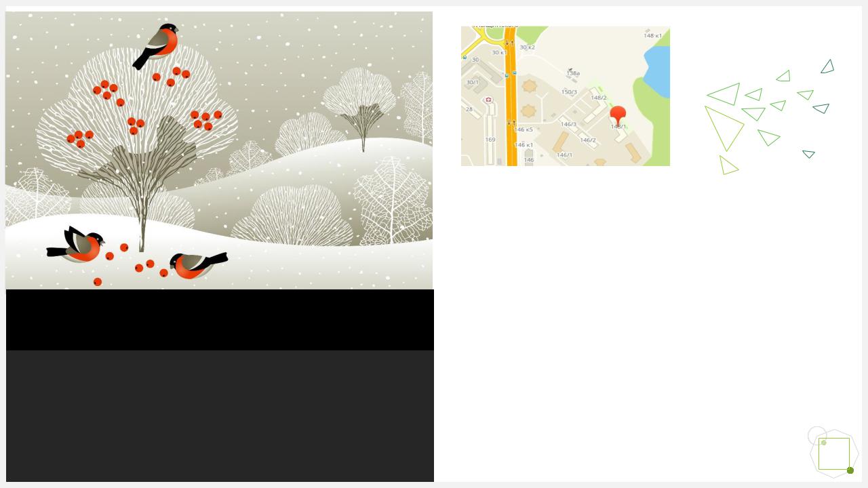Click the bullfinch with raised wings on snow
This screenshot has width=868, height=488.
[76, 245]
